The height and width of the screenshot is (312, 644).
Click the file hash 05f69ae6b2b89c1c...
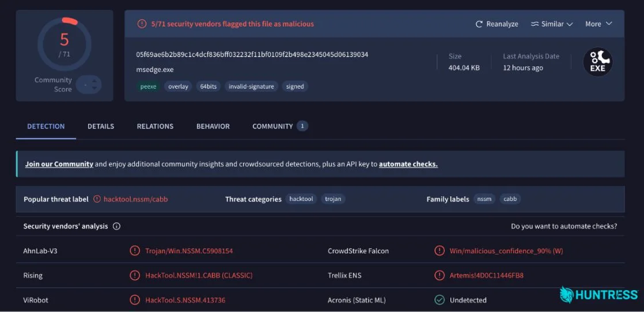point(252,55)
